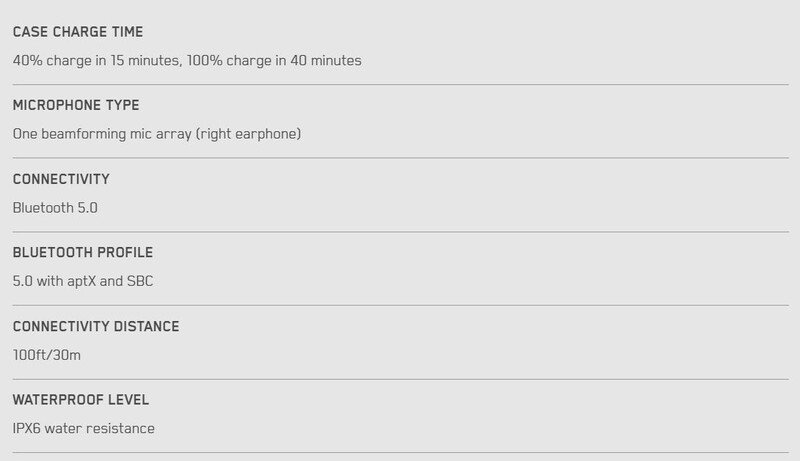The image size is (800, 461).
Task: Click the WATERPROOF LEVEL heading
Action: point(81,400)
